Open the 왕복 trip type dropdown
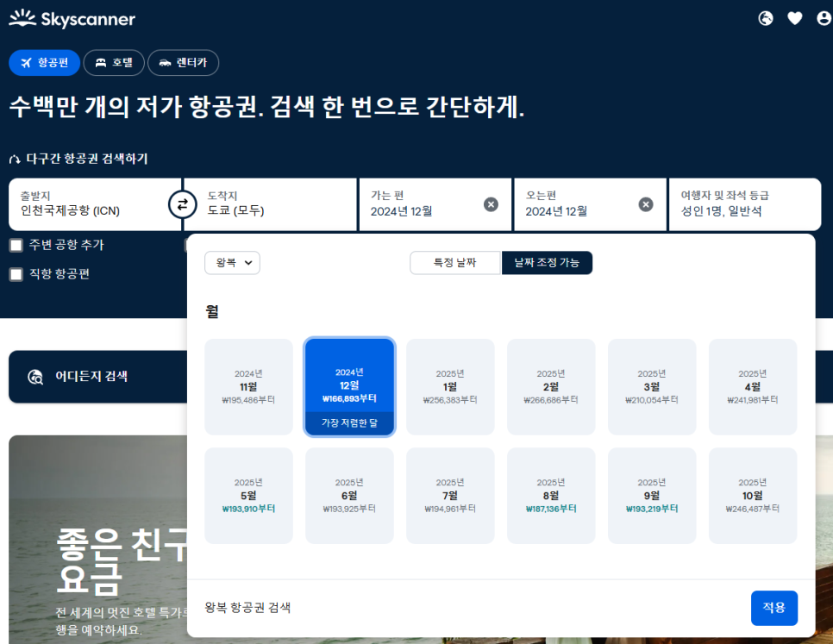Viewport: 833px width, 644px height. [x=232, y=263]
